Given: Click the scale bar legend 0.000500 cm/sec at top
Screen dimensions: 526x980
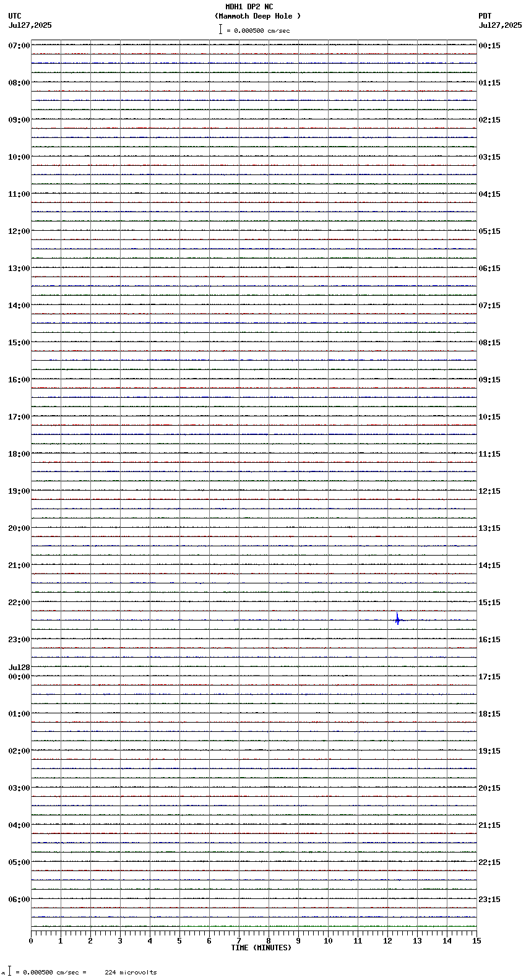Looking at the screenshot, I should pyautogui.click(x=254, y=30).
